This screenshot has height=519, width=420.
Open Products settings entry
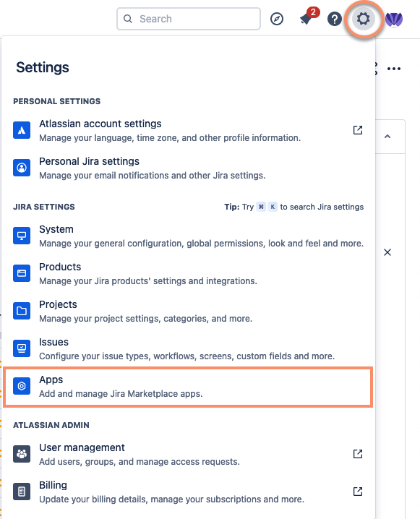click(x=188, y=274)
